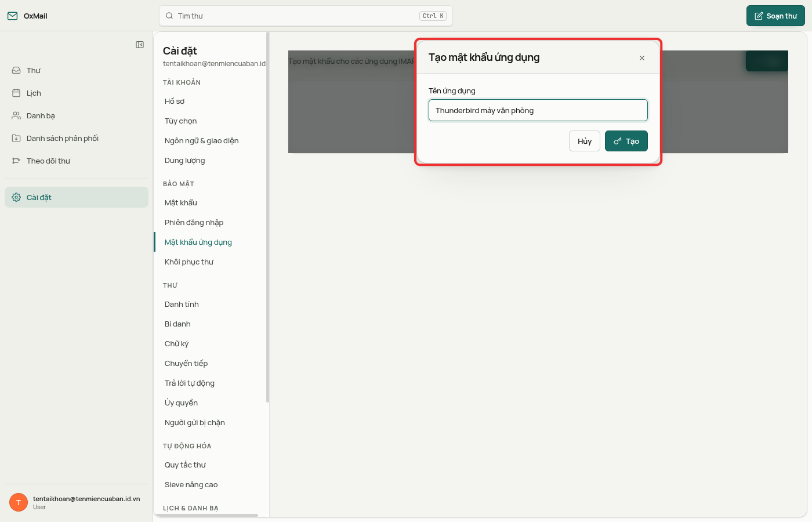Click the tracking icon beside Theo dõi thư
This screenshot has height=522, width=812.
(16, 161)
